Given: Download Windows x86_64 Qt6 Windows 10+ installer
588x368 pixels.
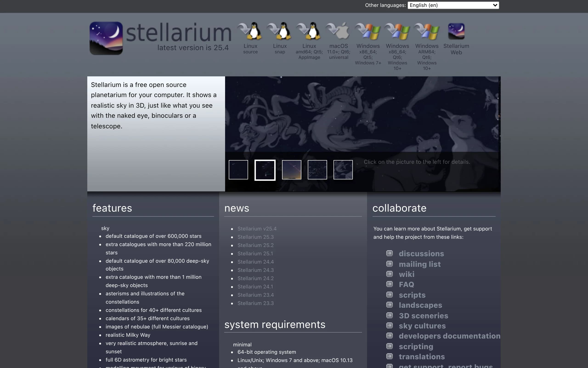Looking at the screenshot, I should [x=397, y=46].
